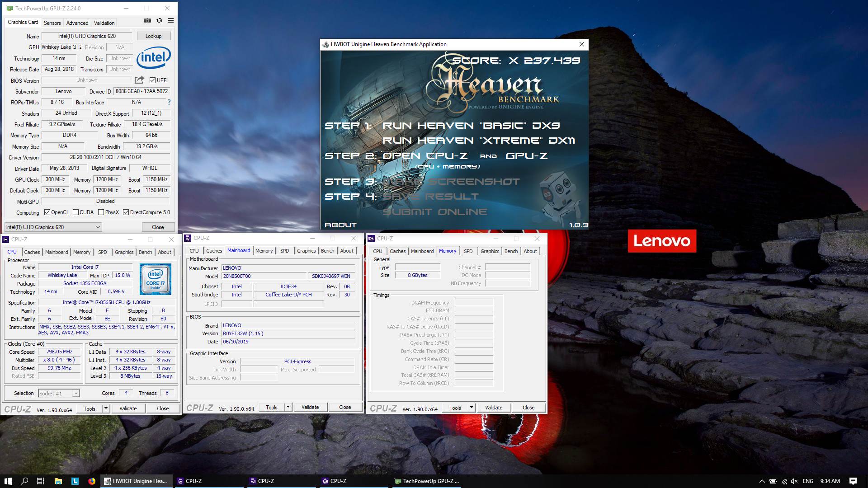Click the GPU-Z screenshot camera icon
Image resolution: width=868 pixels, height=488 pixels.
147,20
